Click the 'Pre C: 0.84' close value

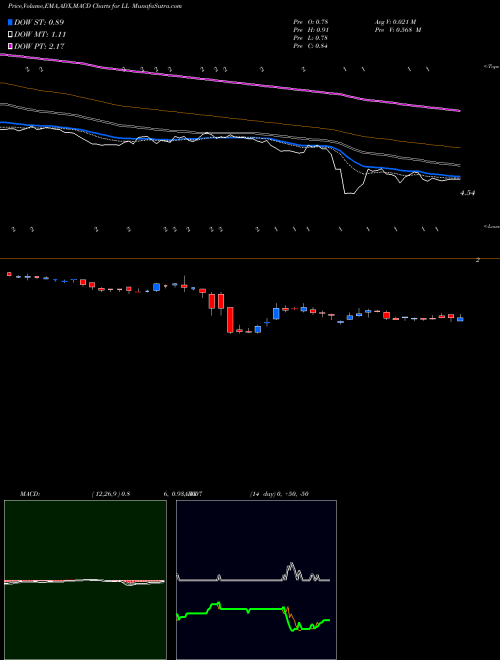point(311,46)
